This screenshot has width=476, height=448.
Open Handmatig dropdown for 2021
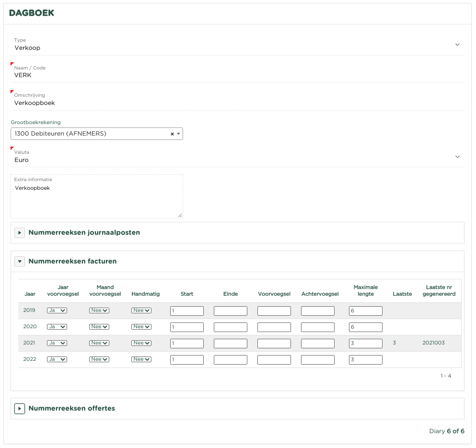141,343
